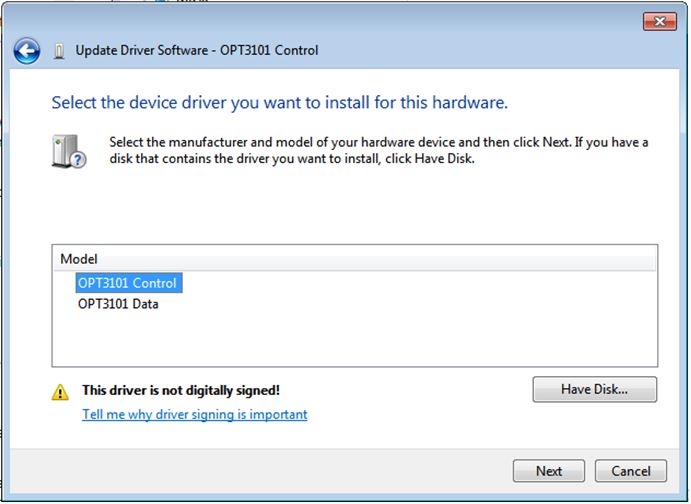Click the computer hardware icon with question mark
This screenshot has height=504, width=691.
(68, 151)
